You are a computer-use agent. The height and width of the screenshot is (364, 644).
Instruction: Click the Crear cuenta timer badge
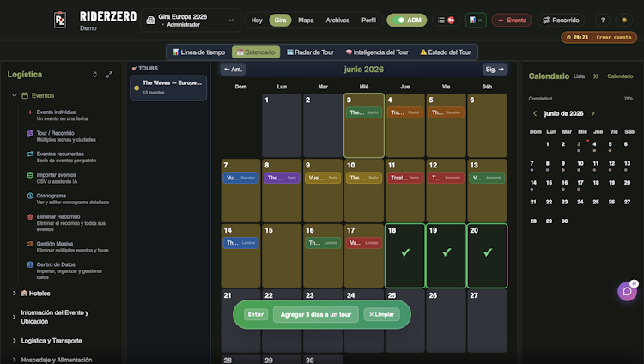(598, 38)
